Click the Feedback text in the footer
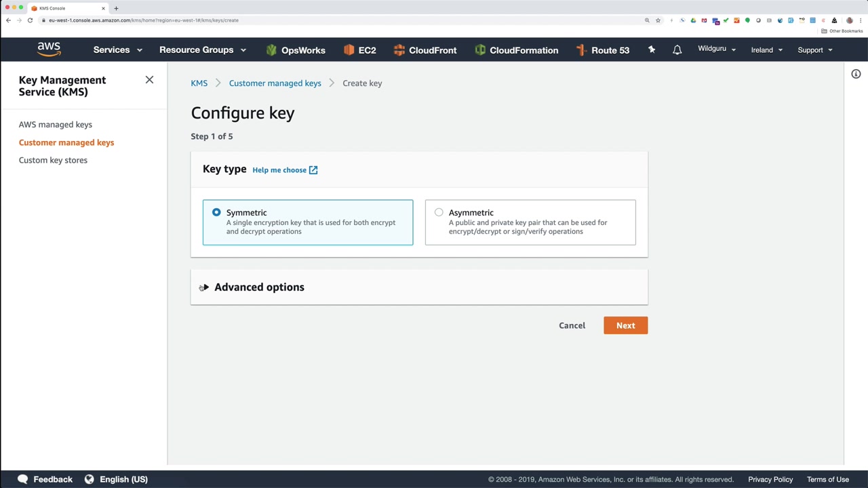Image resolution: width=868 pixels, height=488 pixels. 53,479
